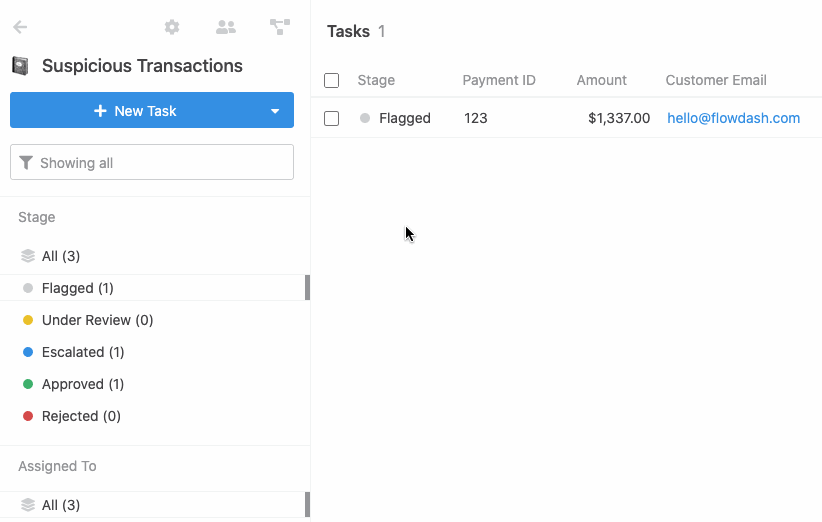Click the Assigned To section label

click(57, 466)
